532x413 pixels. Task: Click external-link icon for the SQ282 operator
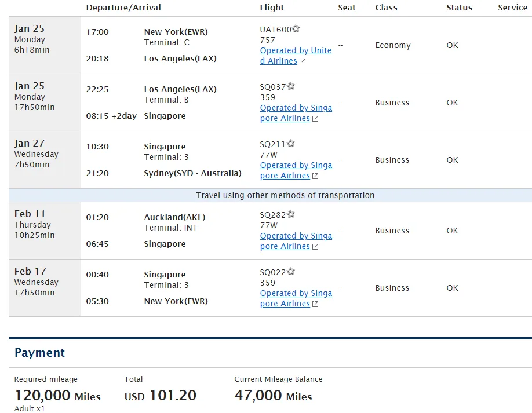pyautogui.click(x=315, y=247)
